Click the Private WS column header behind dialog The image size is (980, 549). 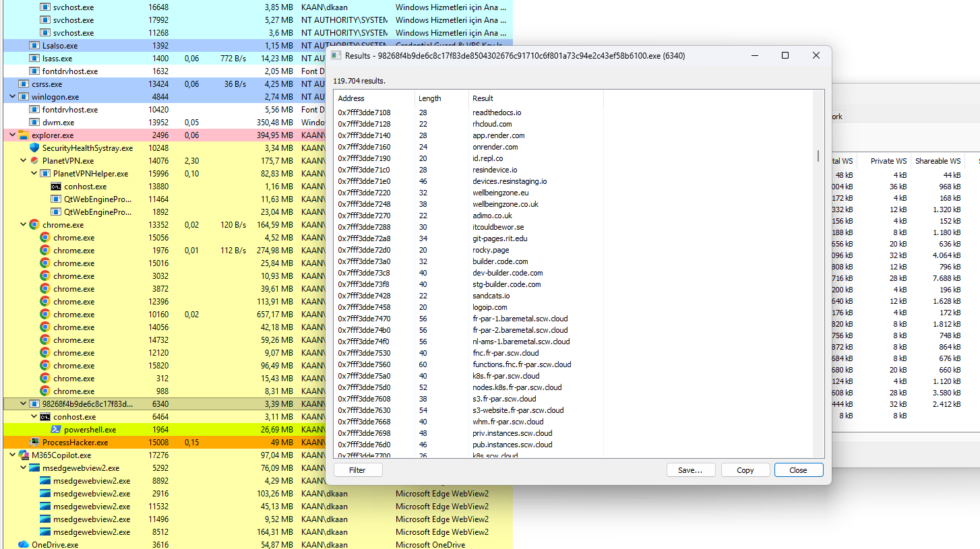pos(885,161)
